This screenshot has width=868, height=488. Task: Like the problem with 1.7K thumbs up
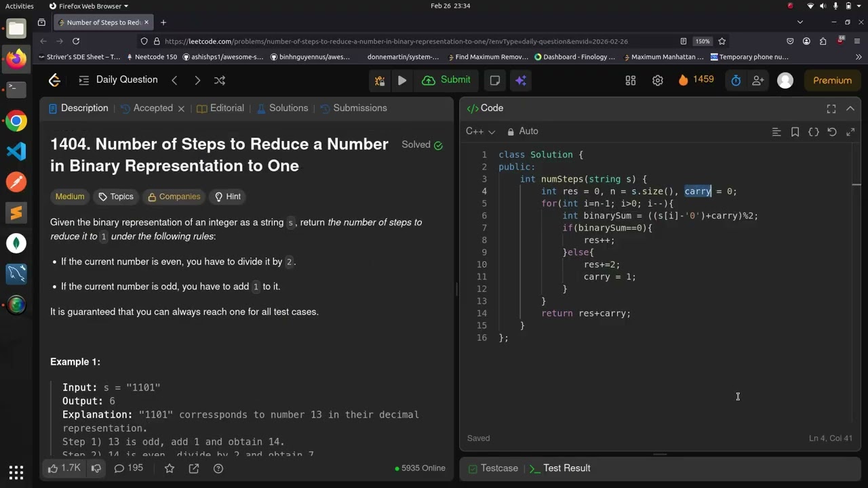point(65,468)
